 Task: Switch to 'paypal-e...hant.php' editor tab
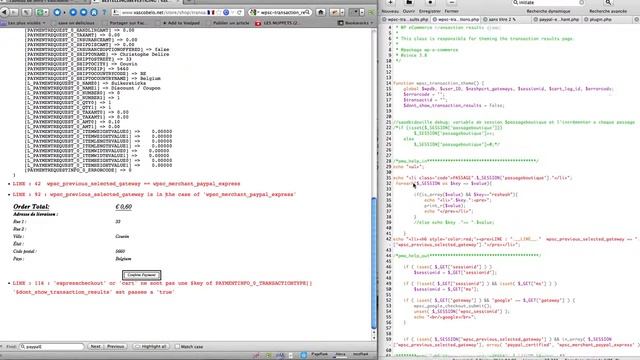click(x=557, y=19)
